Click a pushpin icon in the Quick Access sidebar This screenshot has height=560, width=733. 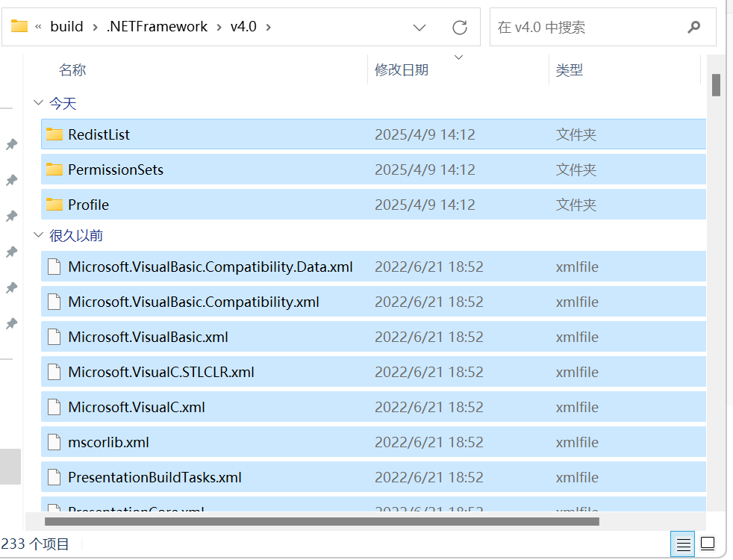point(11,144)
